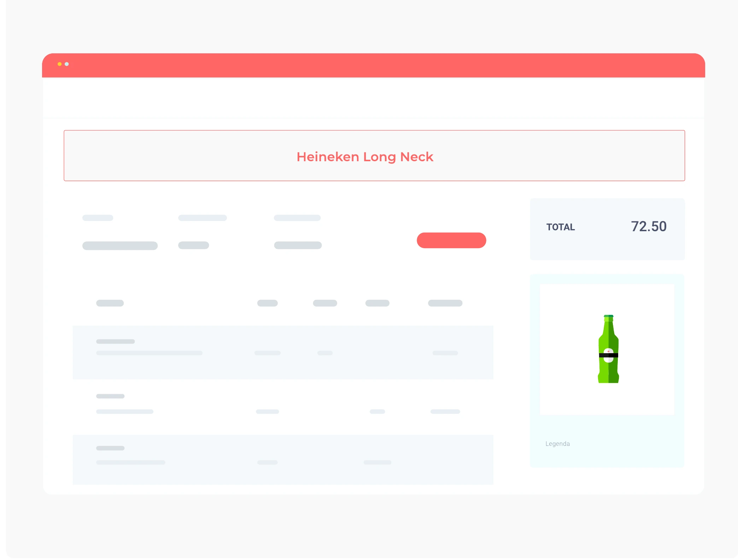Click the Heineken Long Neck title field
The image size is (738, 560).
click(x=374, y=156)
